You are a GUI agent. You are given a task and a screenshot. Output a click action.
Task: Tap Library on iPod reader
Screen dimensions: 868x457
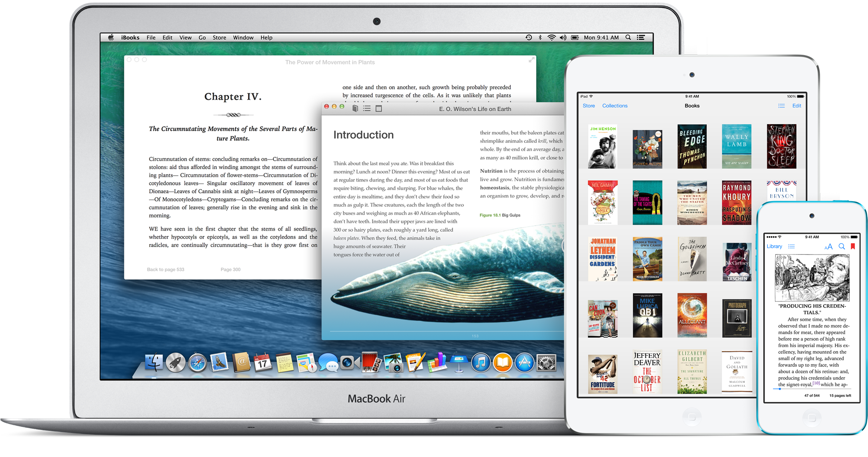(774, 247)
